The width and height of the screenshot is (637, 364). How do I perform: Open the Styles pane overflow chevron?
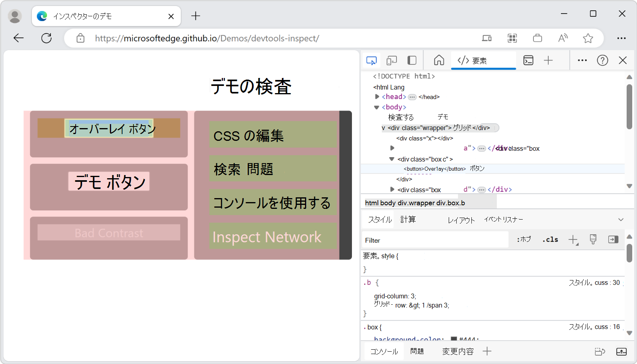click(x=621, y=219)
